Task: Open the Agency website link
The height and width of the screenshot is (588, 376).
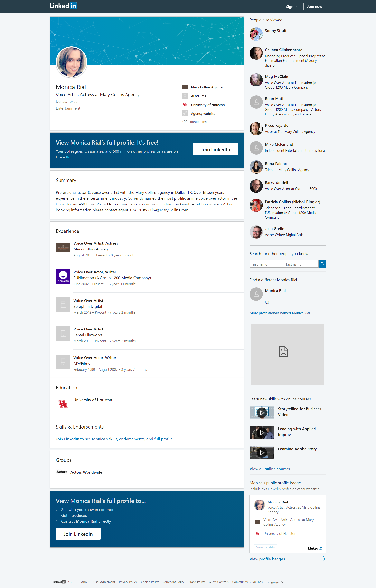Action: (203, 113)
